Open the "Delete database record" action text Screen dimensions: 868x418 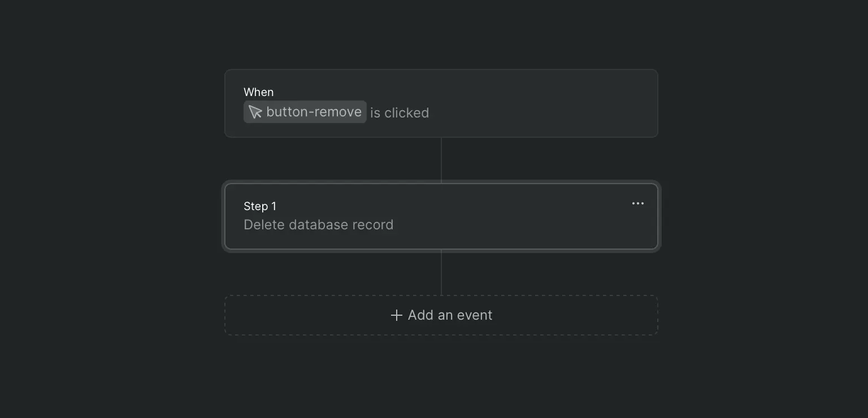click(x=319, y=225)
